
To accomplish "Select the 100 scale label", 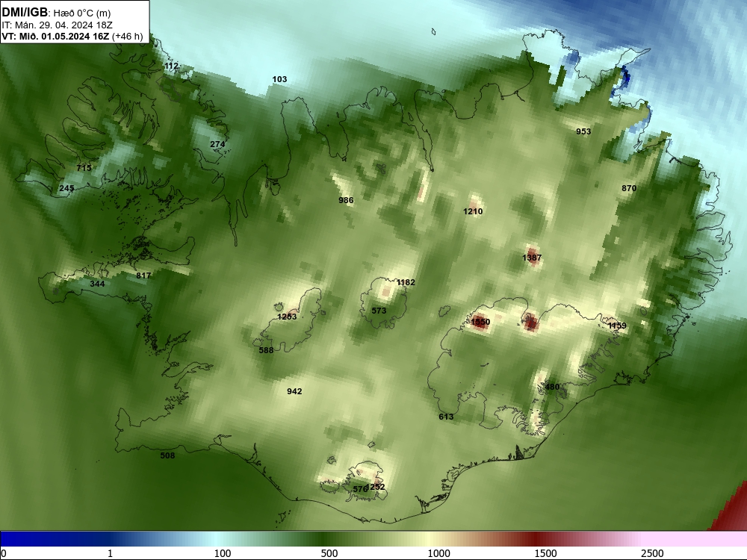I will (223, 553).
